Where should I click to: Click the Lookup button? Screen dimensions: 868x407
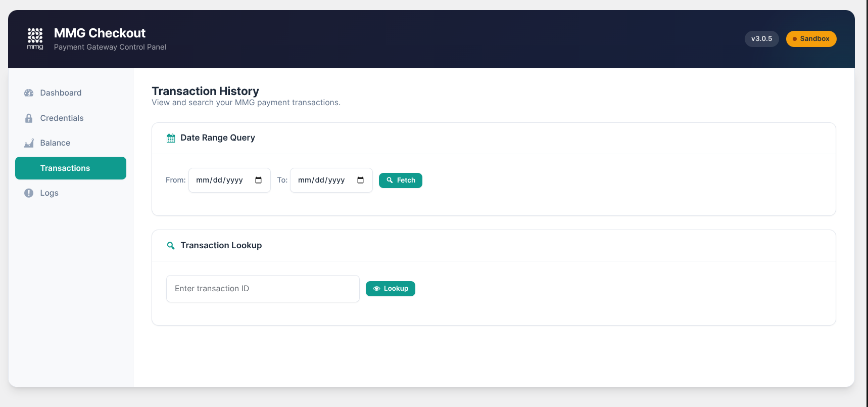tap(391, 289)
